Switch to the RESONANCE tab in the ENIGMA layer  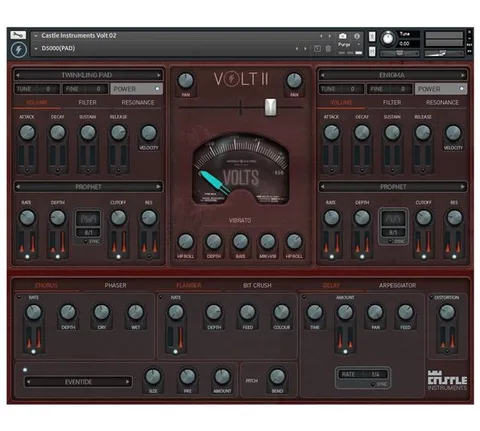[x=442, y=103]
